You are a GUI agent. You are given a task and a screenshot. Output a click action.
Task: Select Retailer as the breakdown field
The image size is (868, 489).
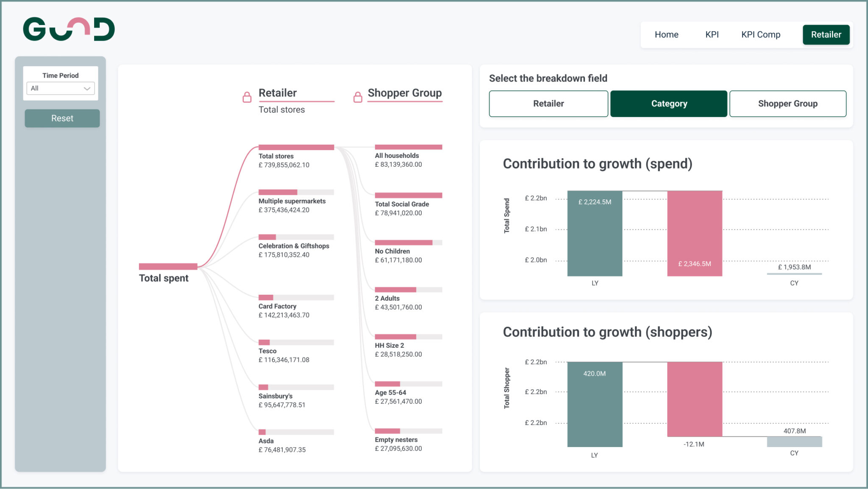tap(548, 103)
